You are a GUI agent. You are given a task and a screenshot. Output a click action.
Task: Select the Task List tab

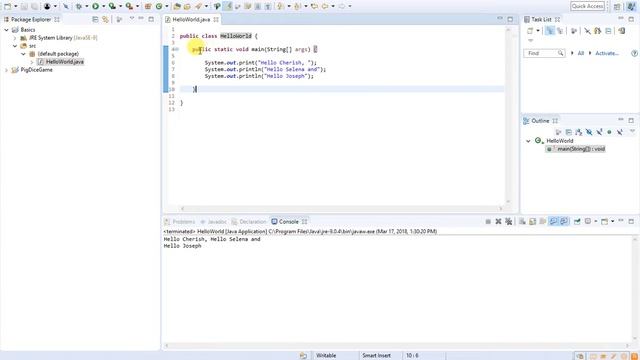(x=542, y=19)
